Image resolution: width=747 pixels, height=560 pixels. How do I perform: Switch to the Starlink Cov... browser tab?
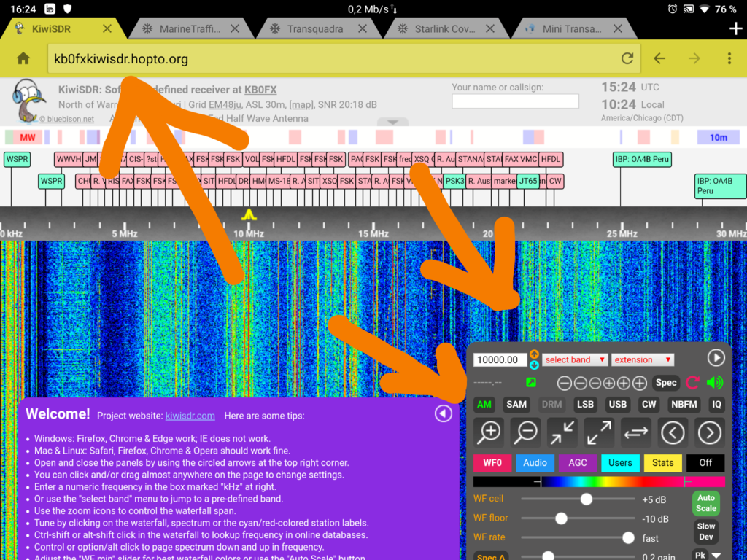point(446,29)
